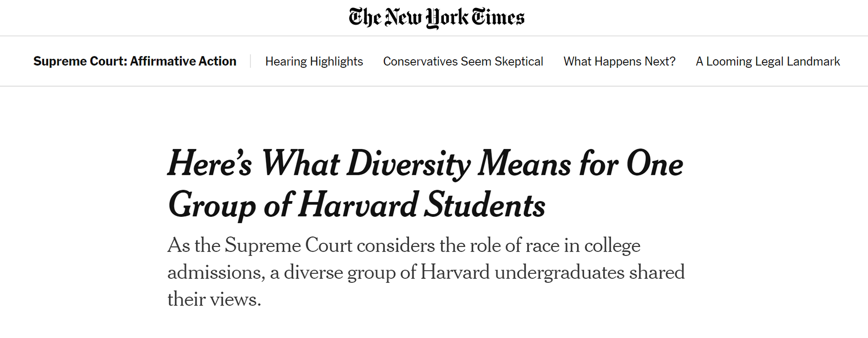
Task: Go to Hearing Highlights
Action: pos(314,61)
